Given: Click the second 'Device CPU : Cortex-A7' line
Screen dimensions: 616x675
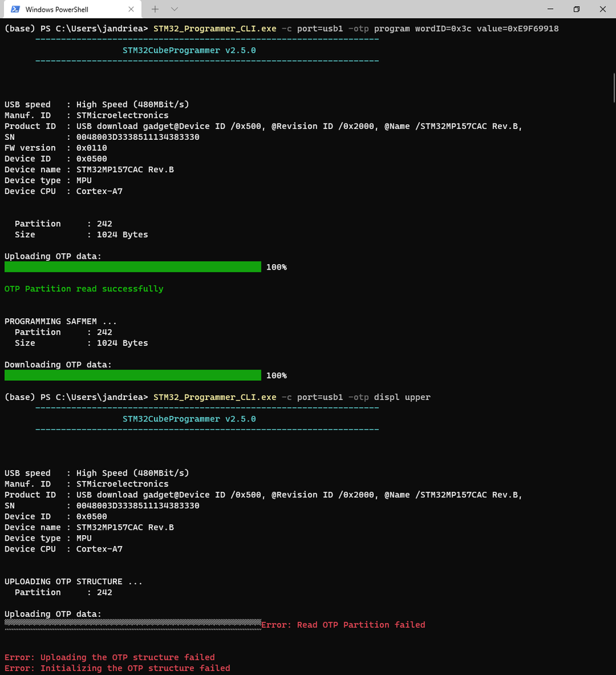Looking at the screenshot, I should point(63,549).
